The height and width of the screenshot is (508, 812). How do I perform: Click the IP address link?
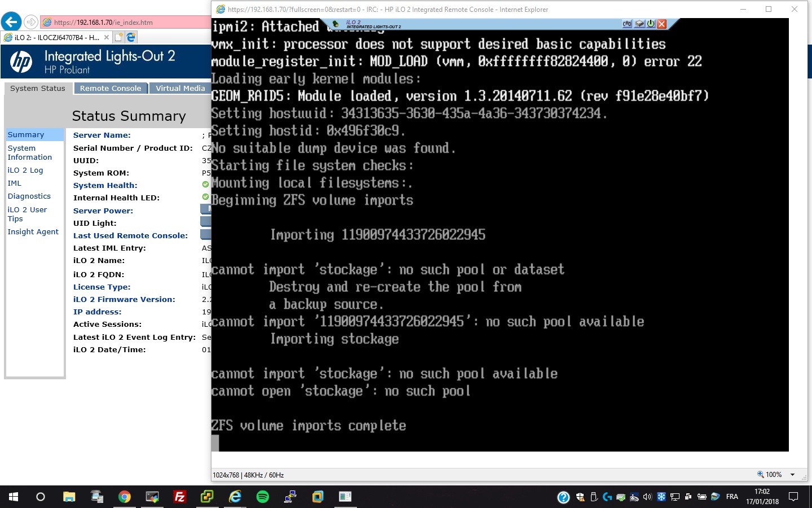pyautogui.click(x=98, y=312)
